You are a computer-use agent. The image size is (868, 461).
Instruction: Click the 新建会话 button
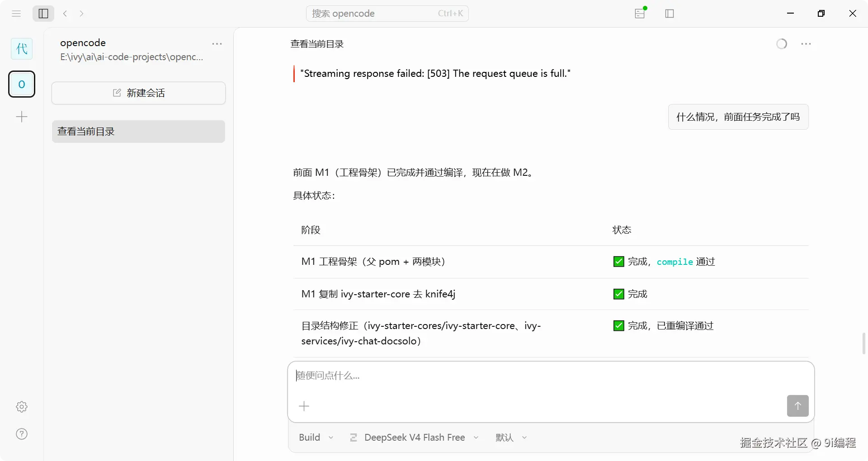pyautogui.click(x=138, y=93)
